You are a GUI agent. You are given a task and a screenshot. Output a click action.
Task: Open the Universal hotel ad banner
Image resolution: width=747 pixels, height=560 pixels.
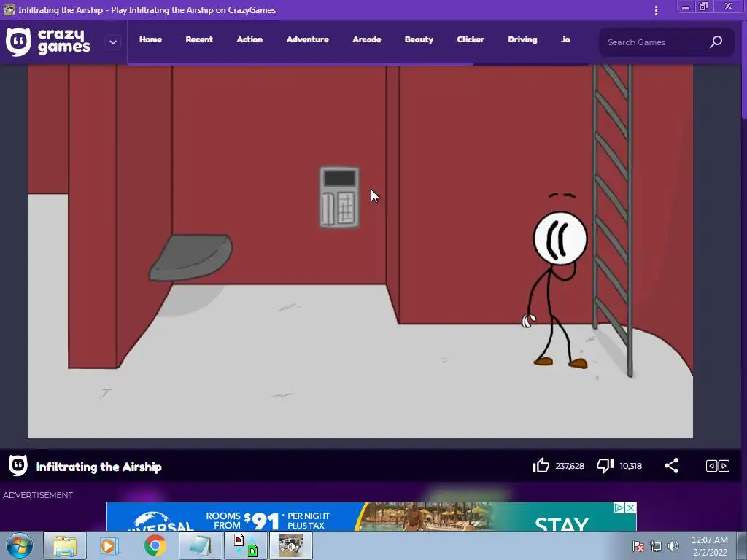pos(371,517)
